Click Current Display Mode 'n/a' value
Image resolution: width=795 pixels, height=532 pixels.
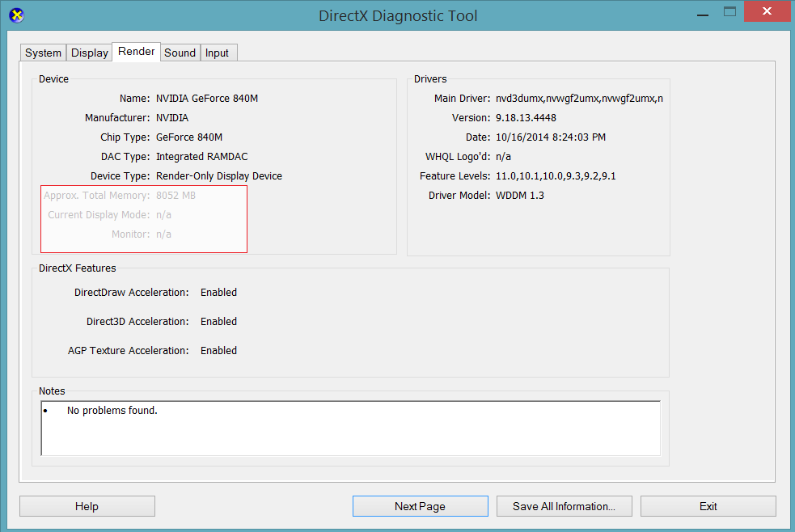point(163,215)
